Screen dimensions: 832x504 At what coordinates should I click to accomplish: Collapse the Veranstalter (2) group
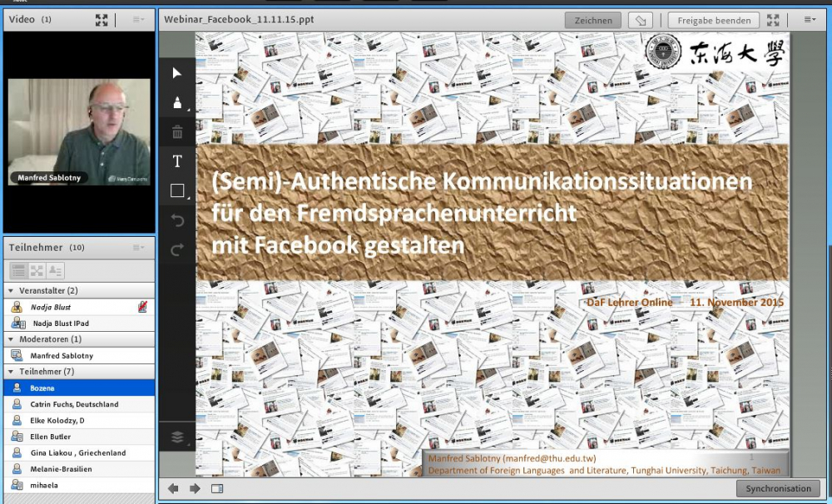point(11,291)
